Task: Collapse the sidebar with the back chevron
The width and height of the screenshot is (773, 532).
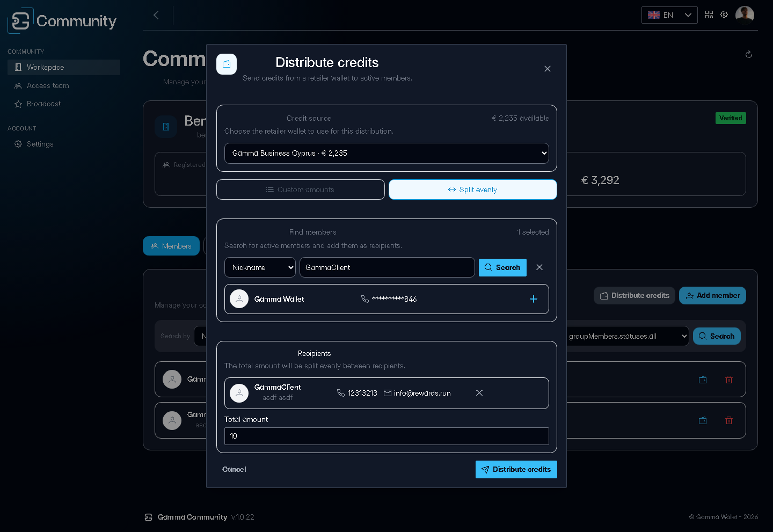Action: [x=156, y=15]
